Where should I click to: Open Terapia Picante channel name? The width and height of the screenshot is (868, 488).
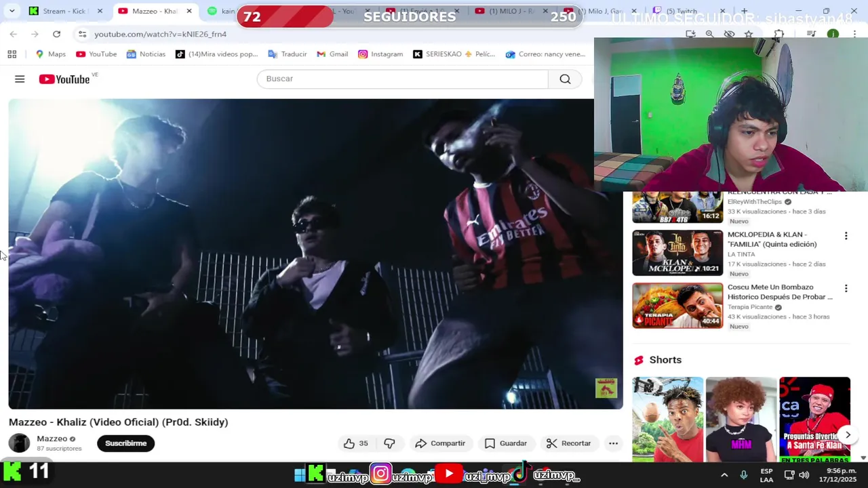click(750, 307)
